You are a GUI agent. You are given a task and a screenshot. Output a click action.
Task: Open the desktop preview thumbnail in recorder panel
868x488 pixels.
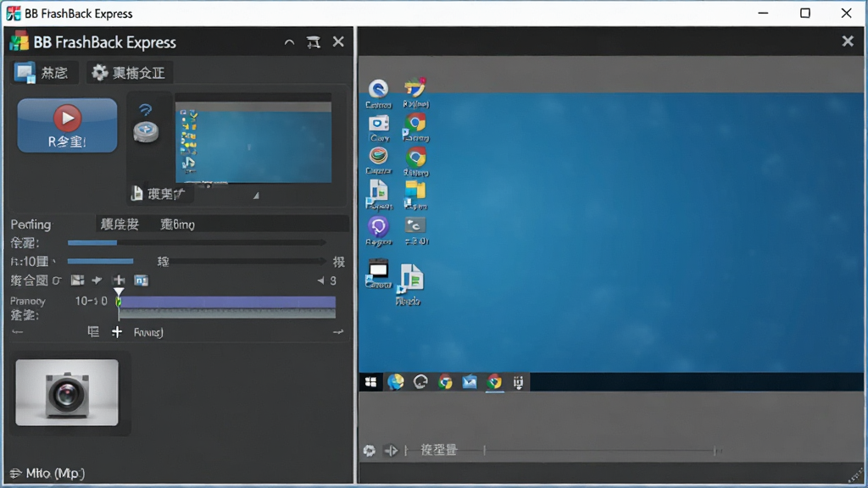coord(253,138)
